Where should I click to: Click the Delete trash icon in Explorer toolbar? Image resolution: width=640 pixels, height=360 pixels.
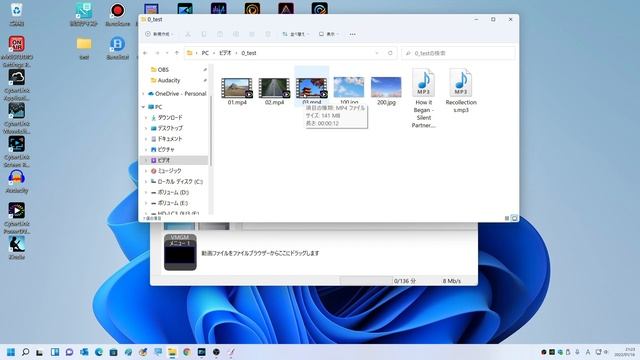[268, 34]
